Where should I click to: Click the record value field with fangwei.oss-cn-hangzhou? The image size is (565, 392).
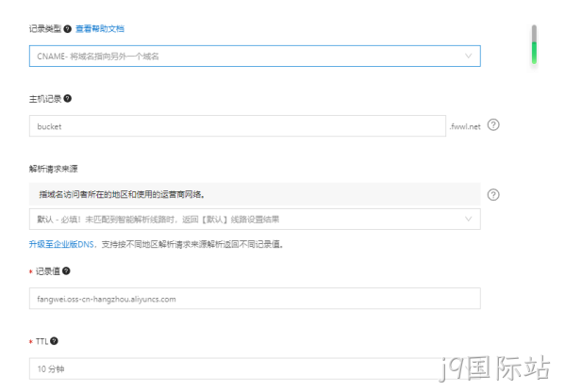[x=255, y=299]
